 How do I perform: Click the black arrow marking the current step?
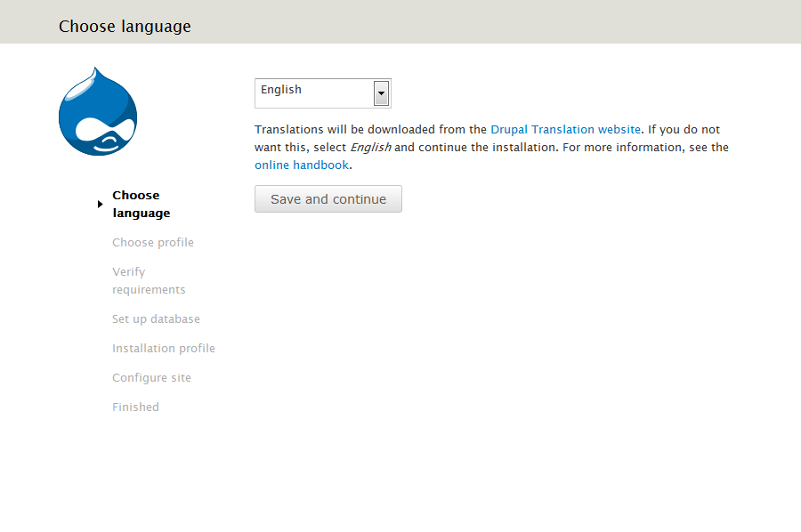[100, 205]
